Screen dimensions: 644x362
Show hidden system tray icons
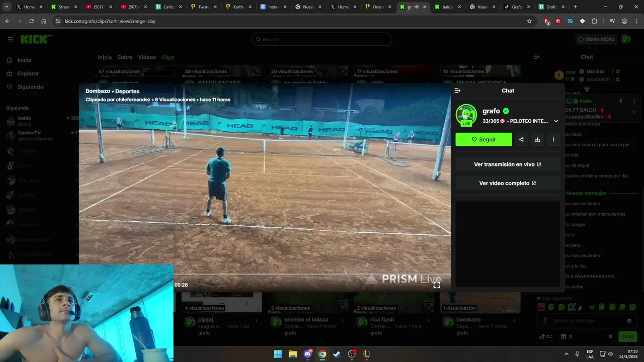point(567,354)
